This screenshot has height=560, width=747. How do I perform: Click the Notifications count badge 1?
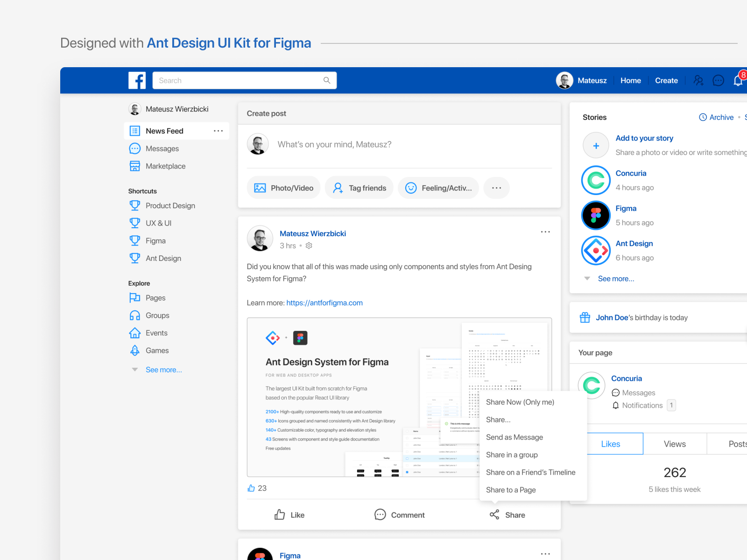(671, 405)
